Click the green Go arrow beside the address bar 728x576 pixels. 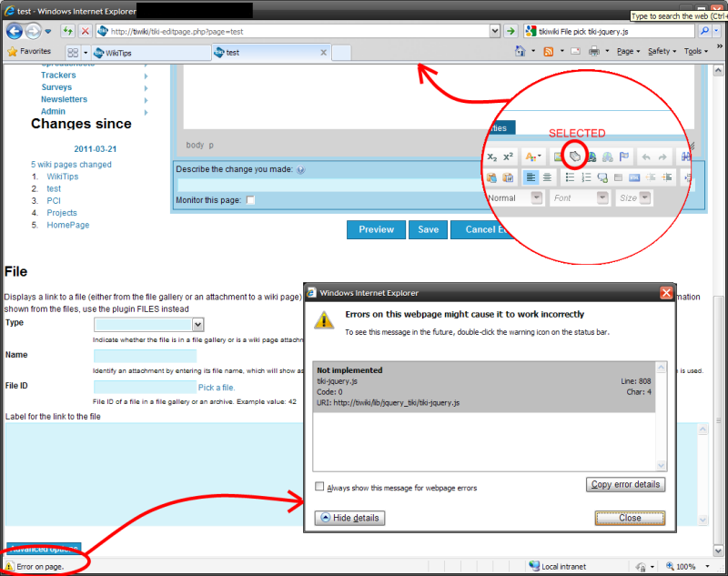point(511,31)
